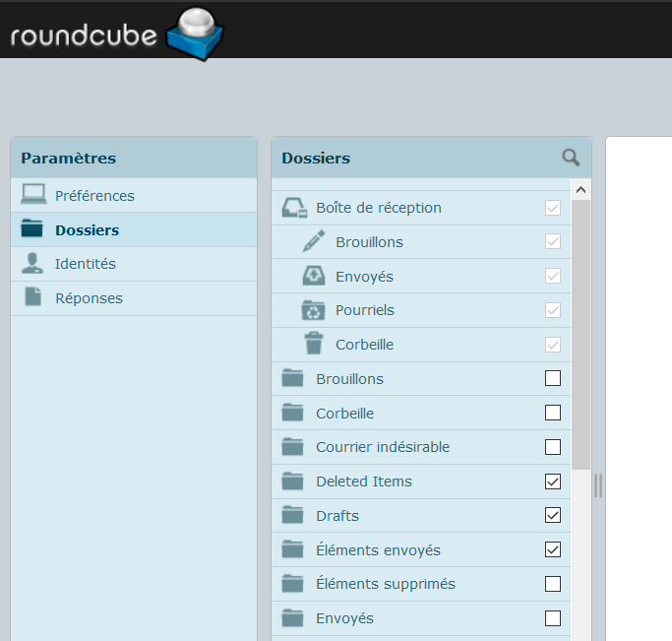Click the Préférences laptop icon
The height and width of the screenshot is (641, 672).
point(33,195)
